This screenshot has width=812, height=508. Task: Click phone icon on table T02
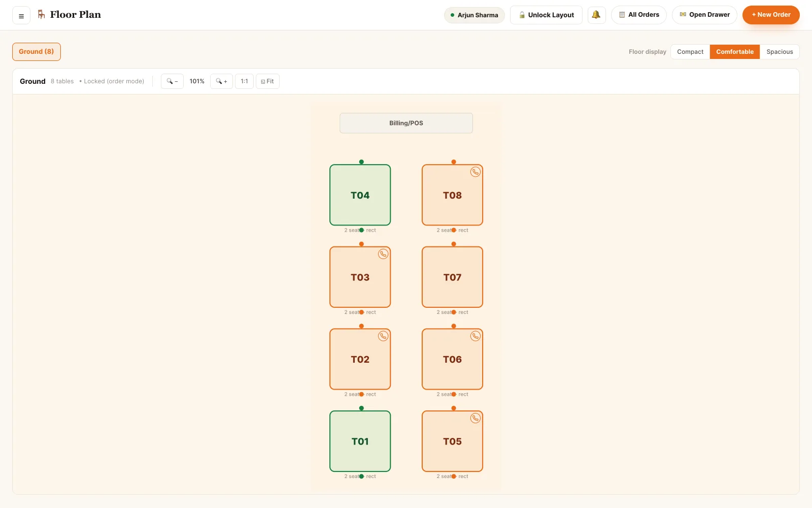click(383, 336)
